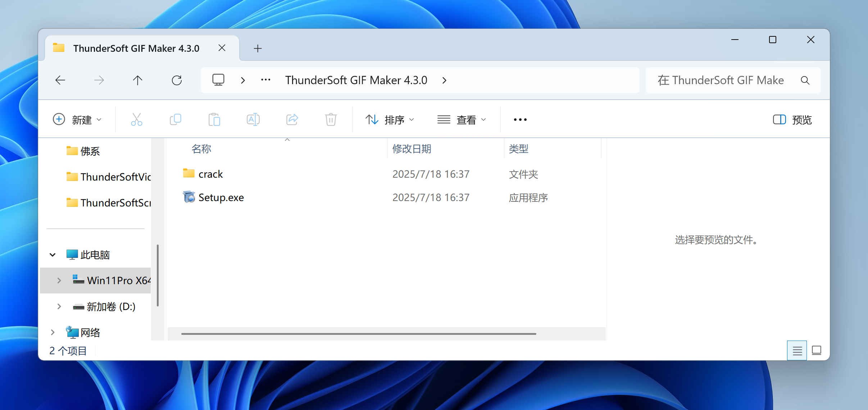
Task: Refresh the current folder
Action: pos(177,80)
